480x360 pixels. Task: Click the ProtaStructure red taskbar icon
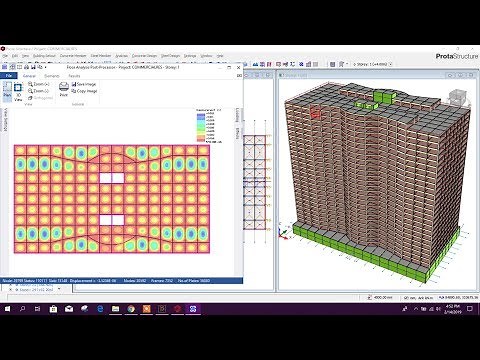click(x=177, y=309)
